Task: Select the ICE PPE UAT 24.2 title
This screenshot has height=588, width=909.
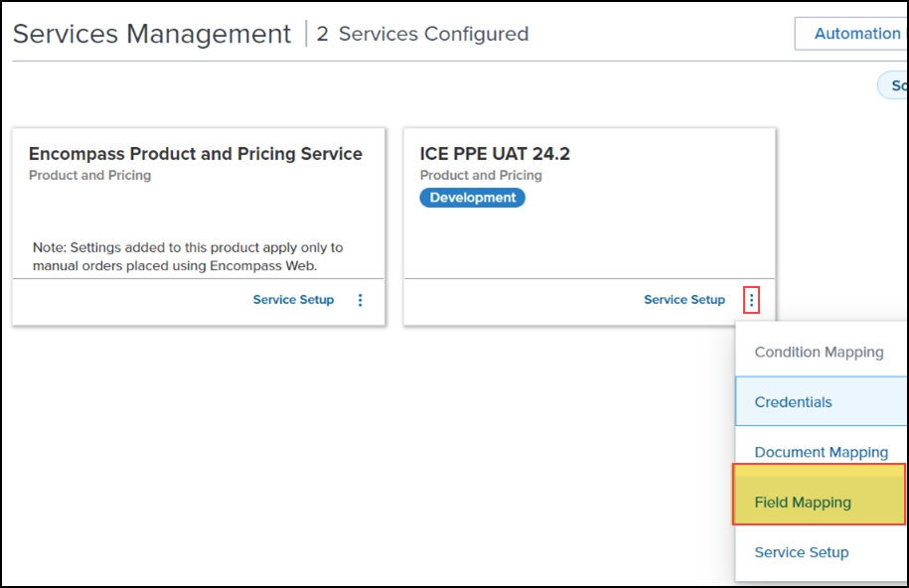Action: tap(495, 154)
